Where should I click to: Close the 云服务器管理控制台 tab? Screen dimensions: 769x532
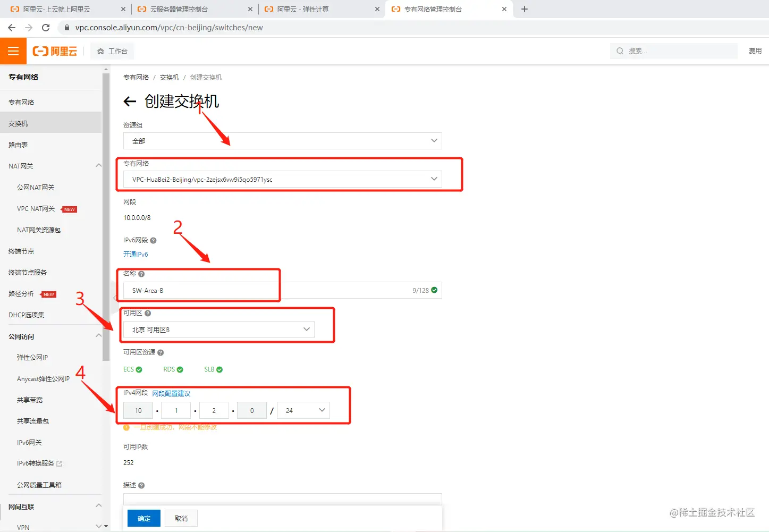[x=250, y=9]
